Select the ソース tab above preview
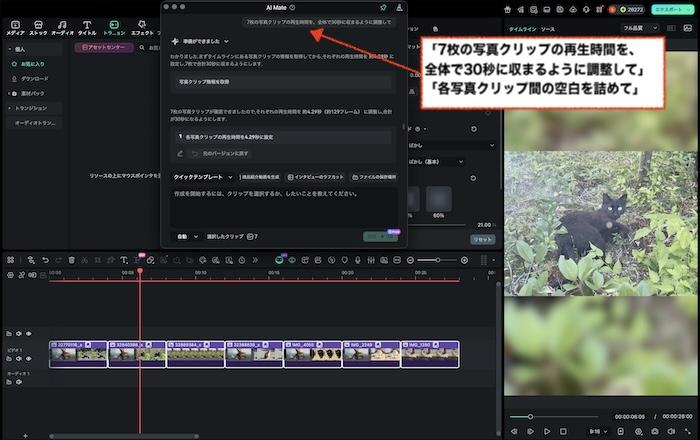The image size is (700, 440). click(548, 29)
